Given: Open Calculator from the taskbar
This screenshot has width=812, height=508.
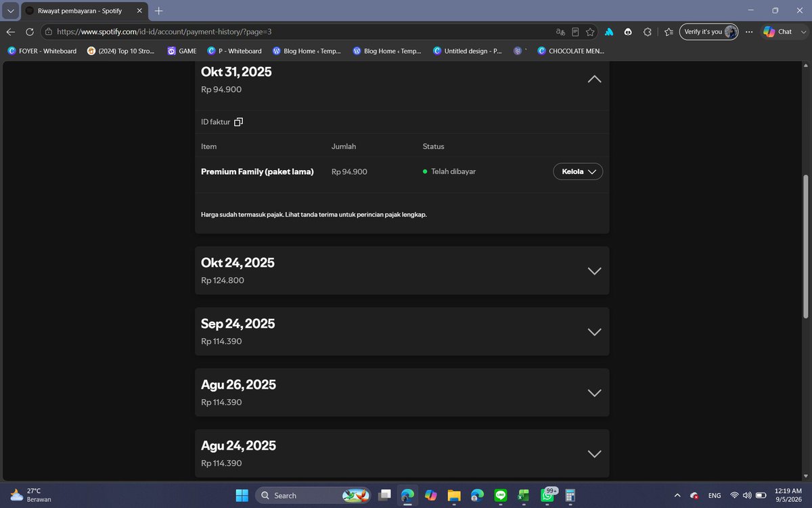Looking at the screenshot, I should (570, 495).
